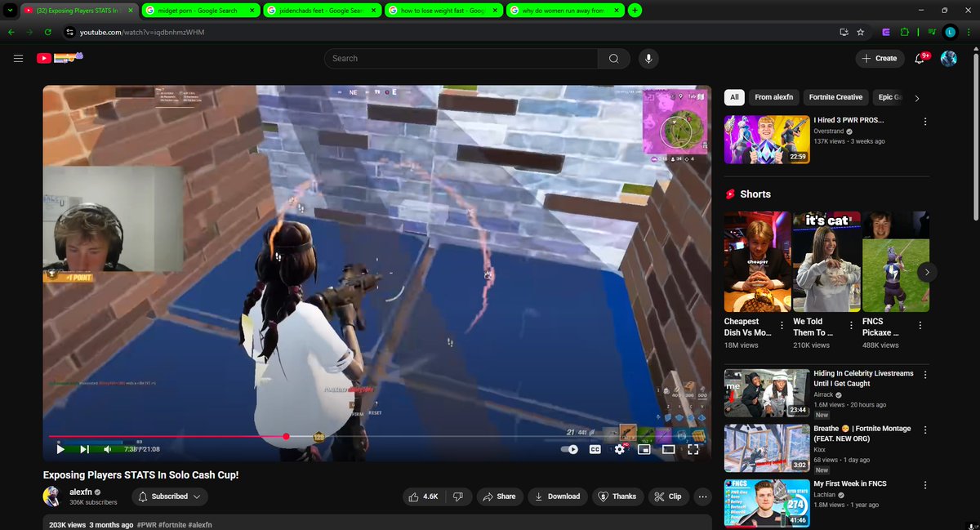Open the tab search dropdown arrow
Image resolution: width=980 pixels, height=530 pixels.
pos(8,11)
